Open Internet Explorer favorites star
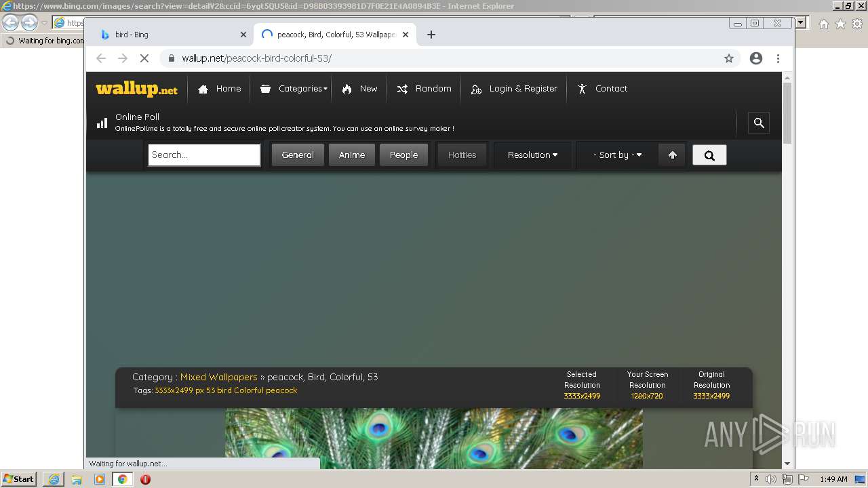Viewport: 868px width, 488px height. pyautogui.click(x=840, y=24)
